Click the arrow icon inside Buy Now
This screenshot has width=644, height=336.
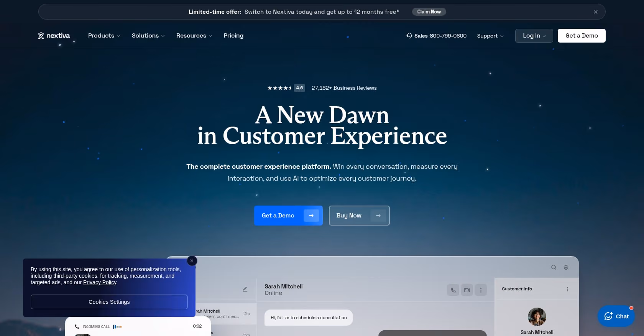click(378, 216)
